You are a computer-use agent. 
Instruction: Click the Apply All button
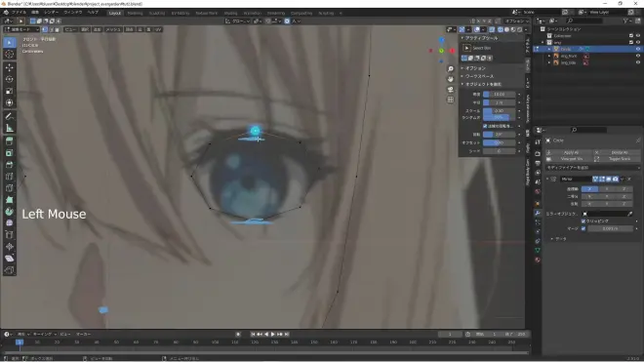pos(571,152)
